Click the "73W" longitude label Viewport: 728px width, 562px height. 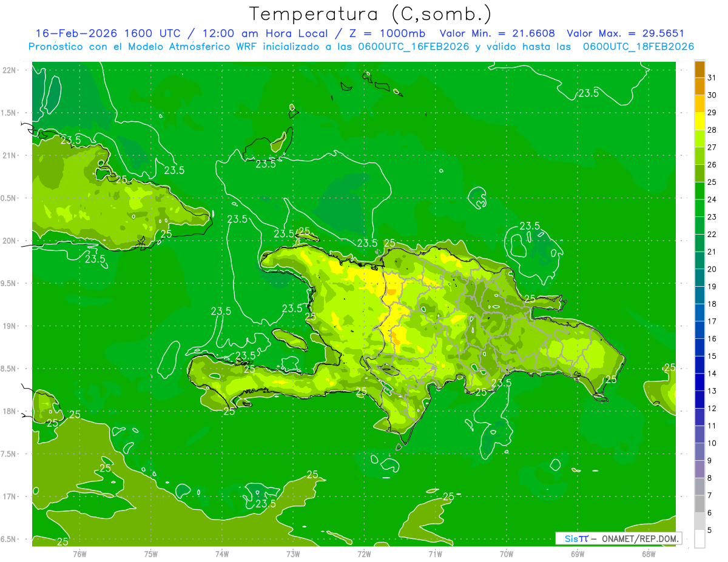coord(293,554)
